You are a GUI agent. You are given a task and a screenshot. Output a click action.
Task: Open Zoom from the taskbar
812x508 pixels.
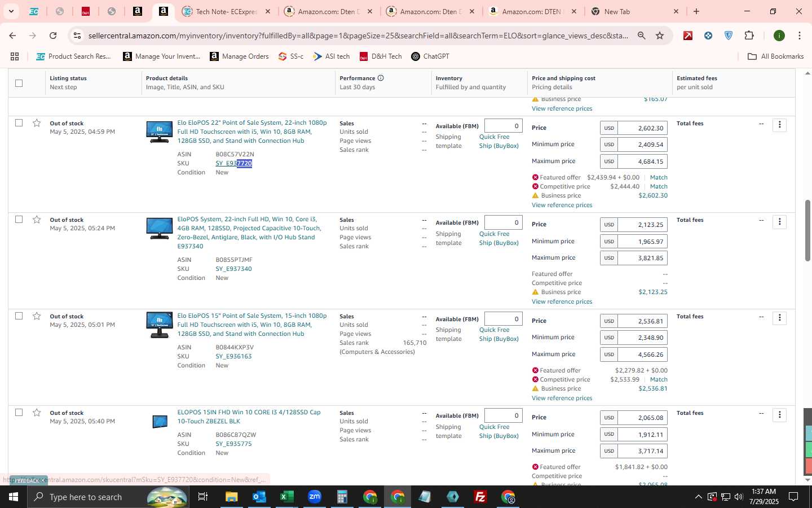(314, 497)
